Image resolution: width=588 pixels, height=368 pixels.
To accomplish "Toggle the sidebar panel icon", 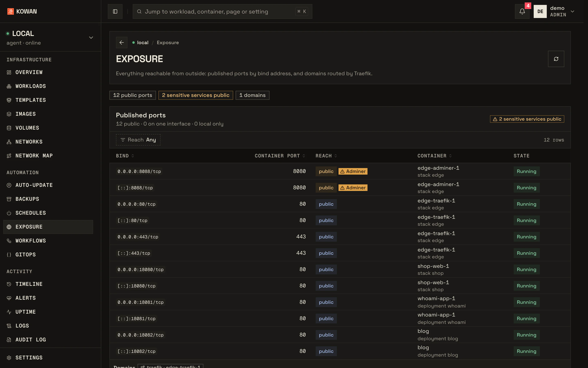I will click(115, 11).
